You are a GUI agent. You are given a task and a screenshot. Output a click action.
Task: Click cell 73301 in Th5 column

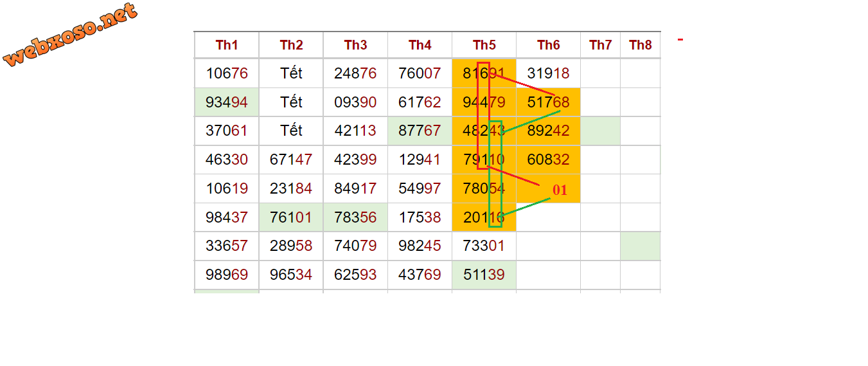[484, 246]
